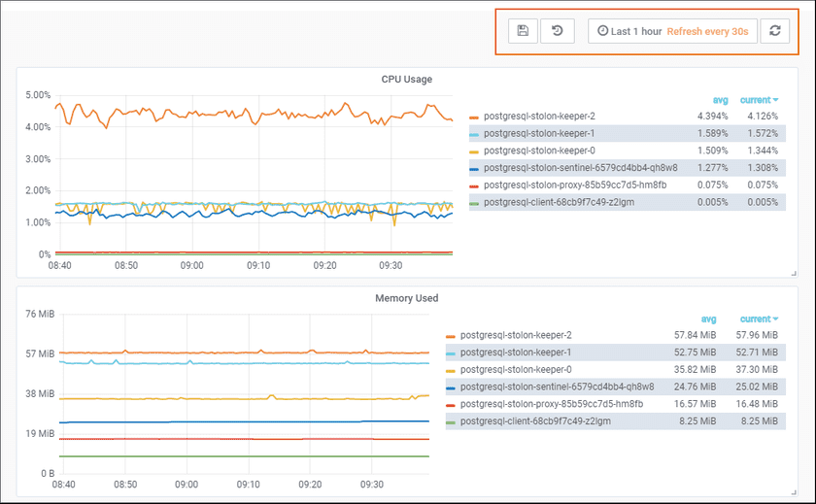Click the revert changes history icon
The width and height of the screenshot is (816, 504).
[x=557, y=31]
